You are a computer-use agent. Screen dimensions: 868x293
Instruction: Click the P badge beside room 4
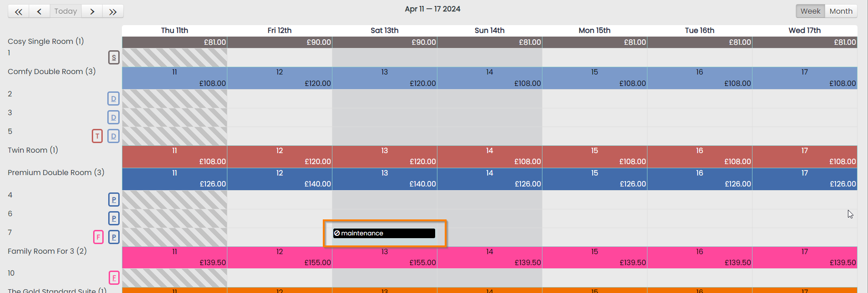coord(114,200)
